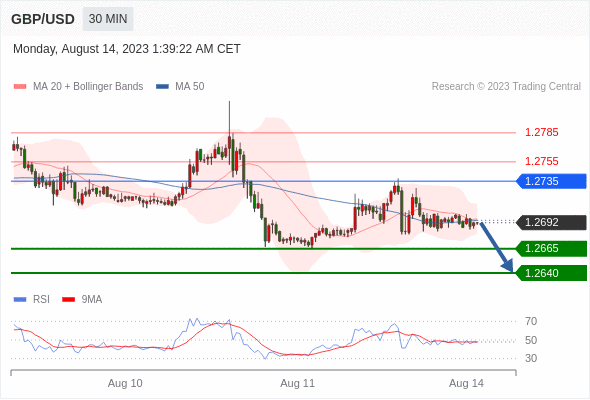590x400 pixels.
Task: Select the green 1.2640 target tag
Action: click(551, 273)
